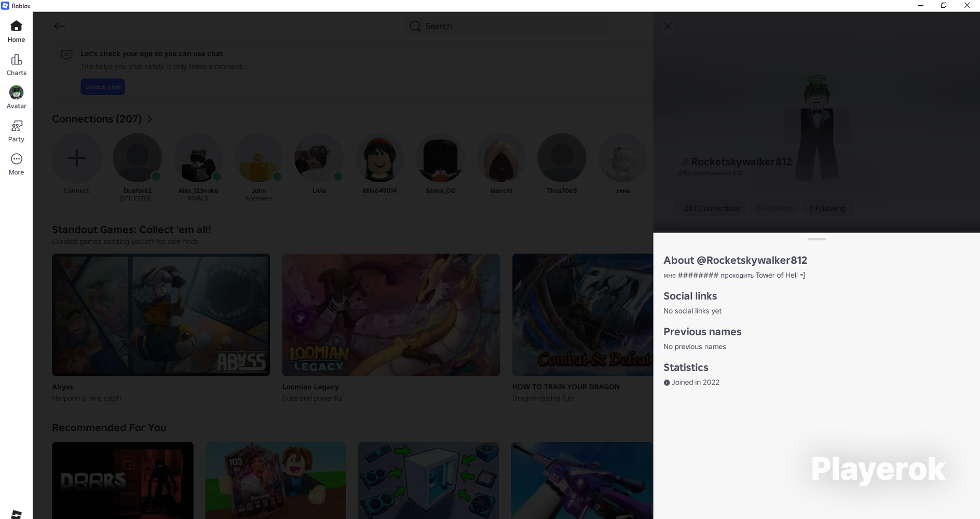Open Tima7065's avatar
980x519 pixels.
coord(562,158)
